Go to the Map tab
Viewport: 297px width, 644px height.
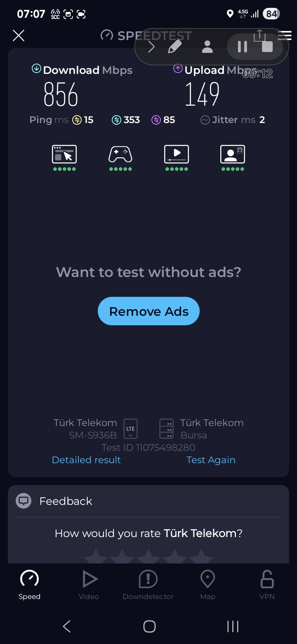pos(207,585)
